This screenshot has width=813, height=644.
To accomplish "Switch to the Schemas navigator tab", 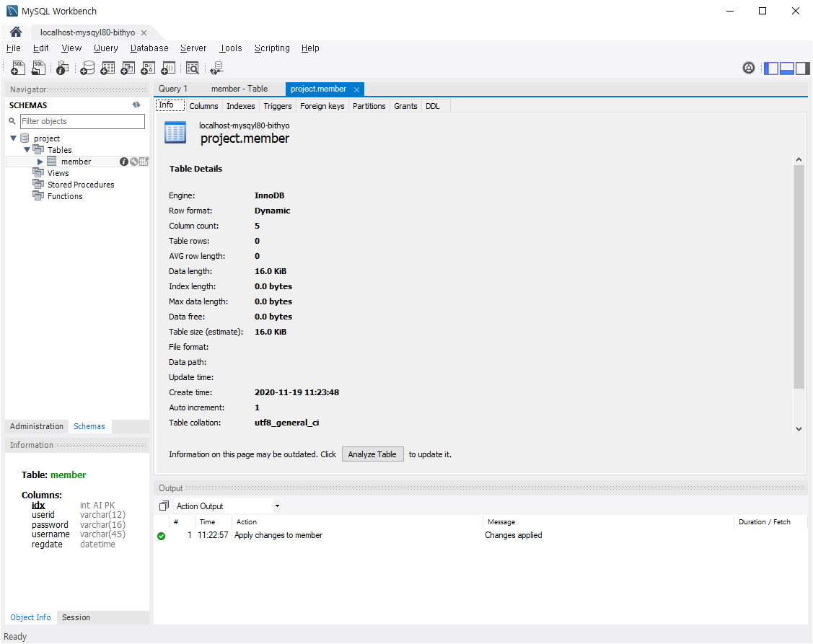I will (x=89, y=426).
